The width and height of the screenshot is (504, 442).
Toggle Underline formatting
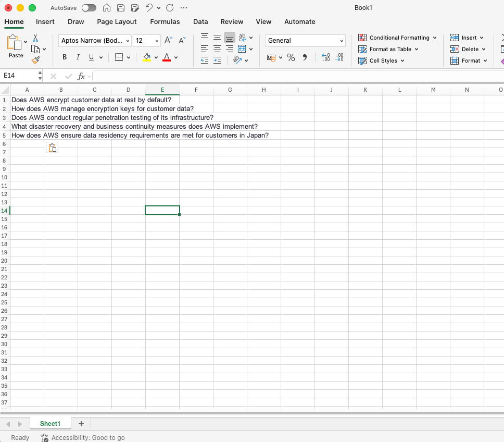coord(91,57)
